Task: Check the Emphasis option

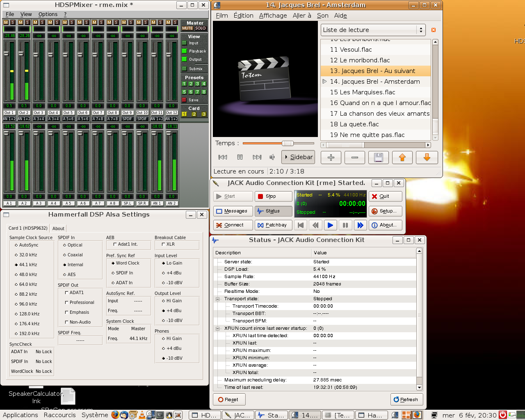Action: click(77, 312)
